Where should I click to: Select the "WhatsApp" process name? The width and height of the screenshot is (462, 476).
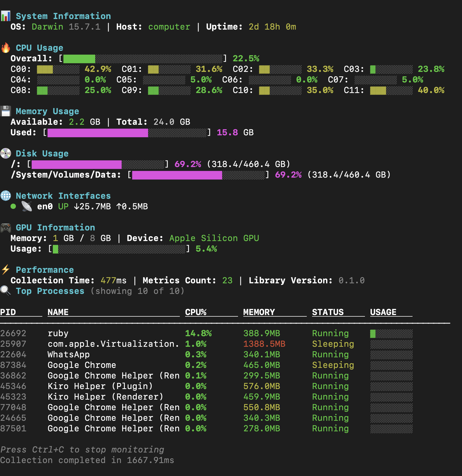click(69, 354)
